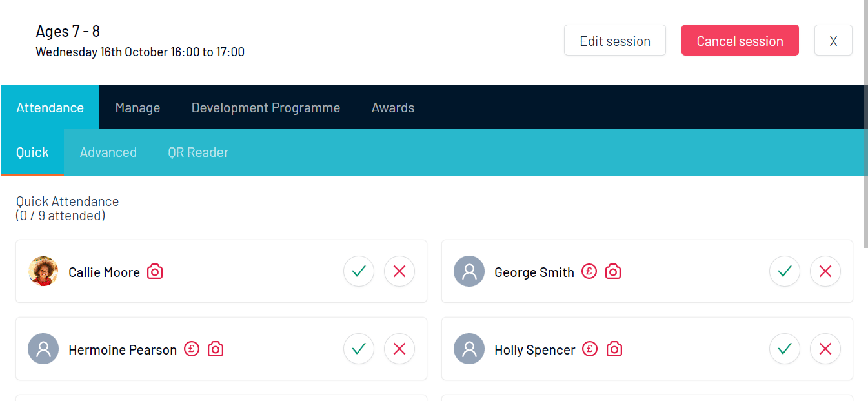
Task: Mark Hermoine Pearson as attended
Action: tap(359, 349)
